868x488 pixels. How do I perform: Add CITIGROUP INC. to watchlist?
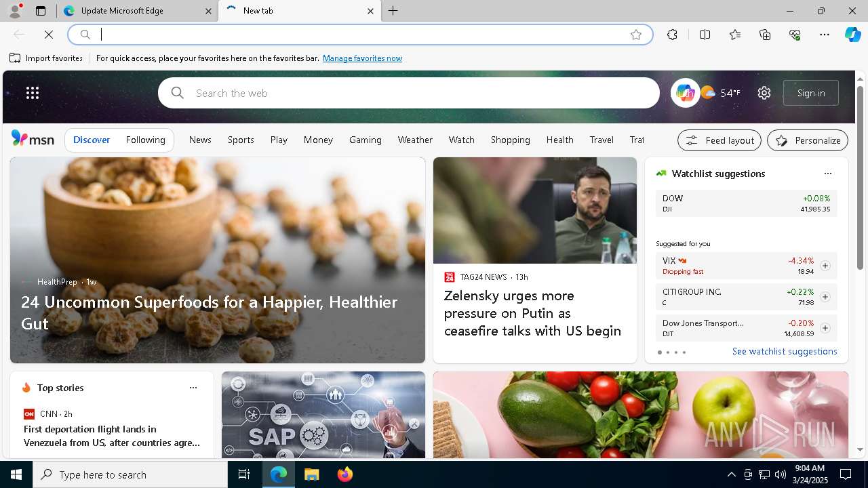[x=825, y=297]
